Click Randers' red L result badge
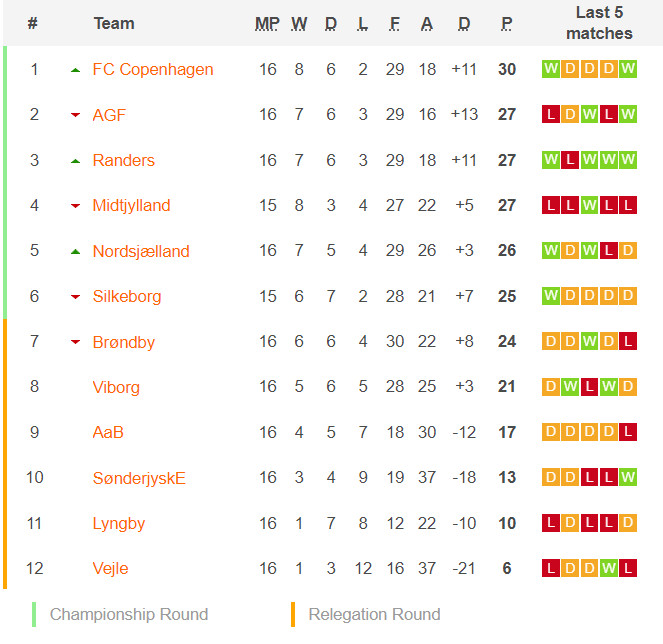663x644 pixels. pyautogui.click(x=570, y=160)
